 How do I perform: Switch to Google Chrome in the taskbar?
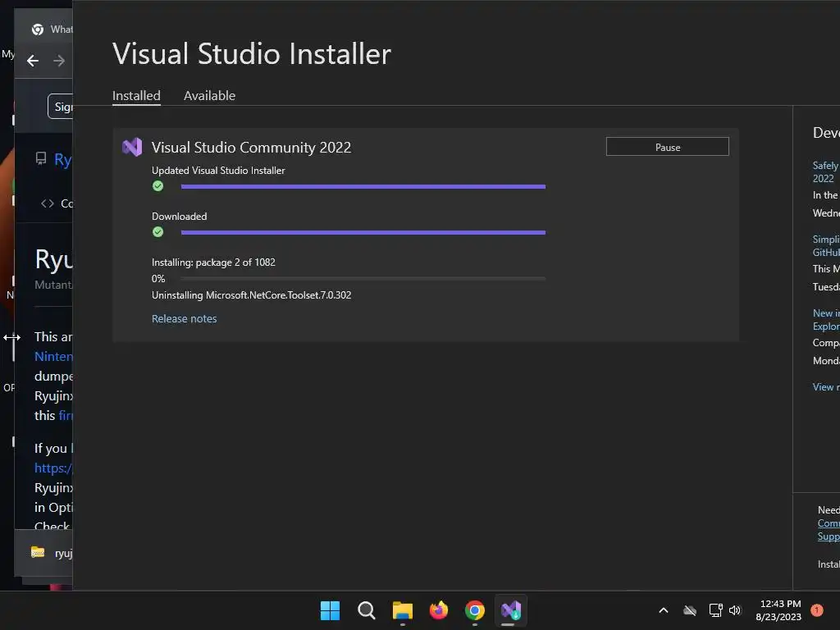tap(475, 610)
